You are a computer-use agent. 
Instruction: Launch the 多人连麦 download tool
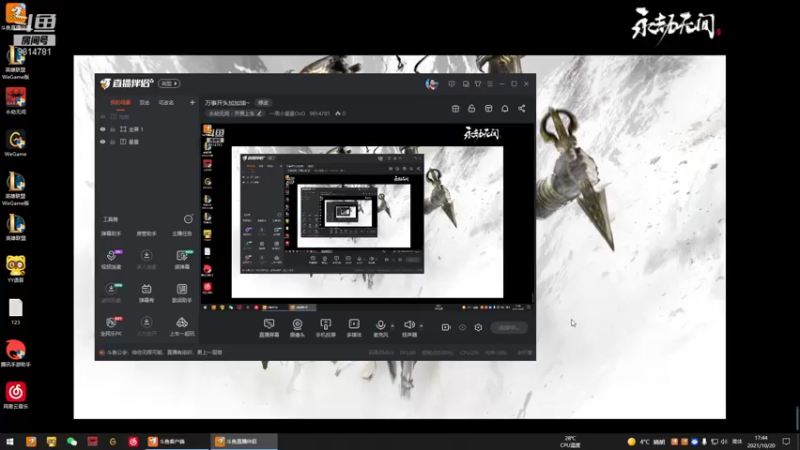146,259
